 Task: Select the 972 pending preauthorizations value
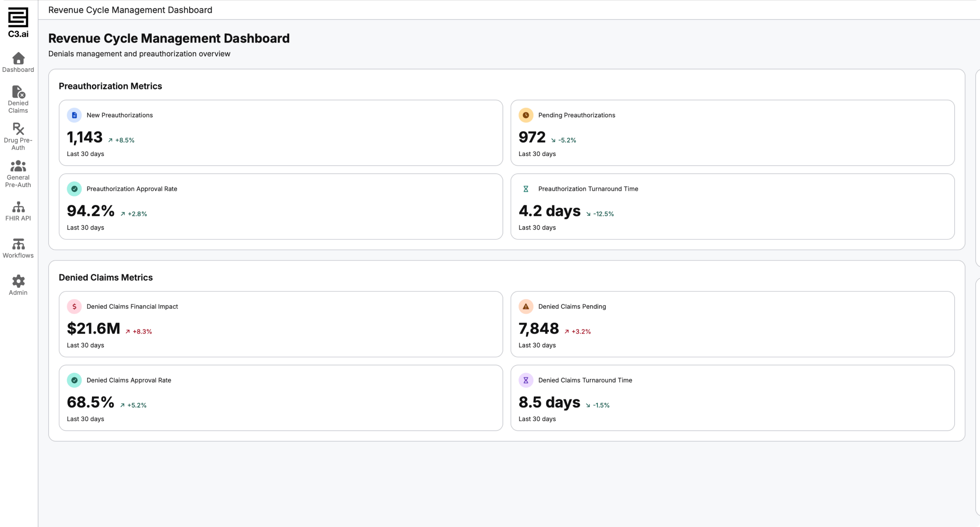point(532,137)
